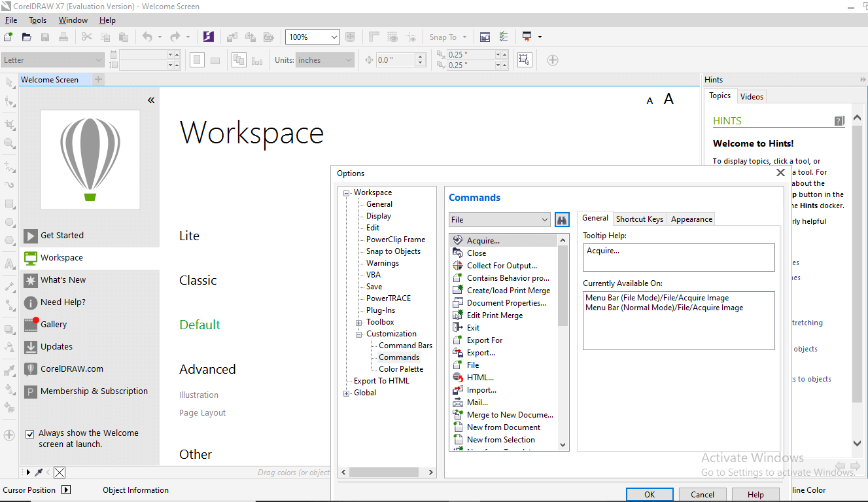Switch to the Videos tab in Hints

[752, 97]
